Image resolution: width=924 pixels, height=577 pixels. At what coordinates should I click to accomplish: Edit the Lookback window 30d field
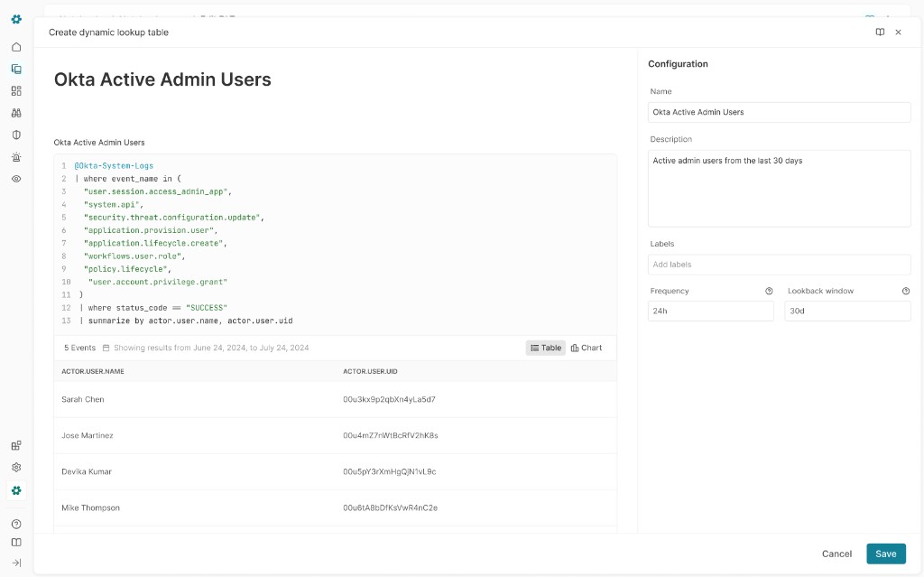pos(847,311)
